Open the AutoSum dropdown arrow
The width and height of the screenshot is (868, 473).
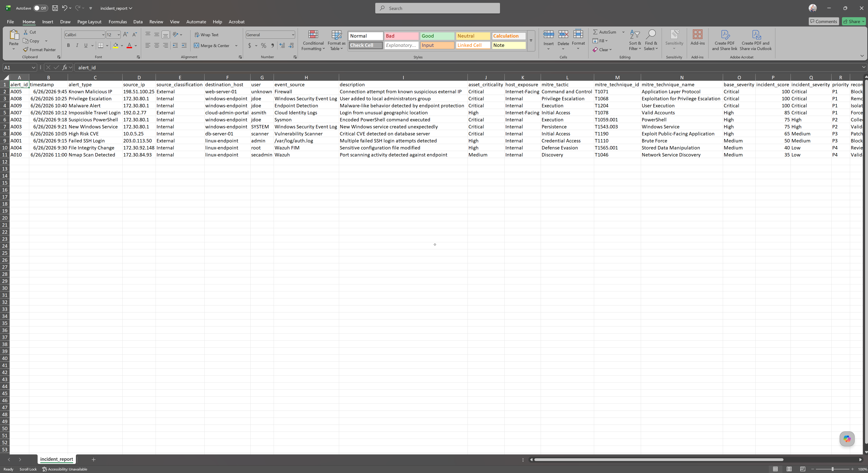(x=623, y=32)
